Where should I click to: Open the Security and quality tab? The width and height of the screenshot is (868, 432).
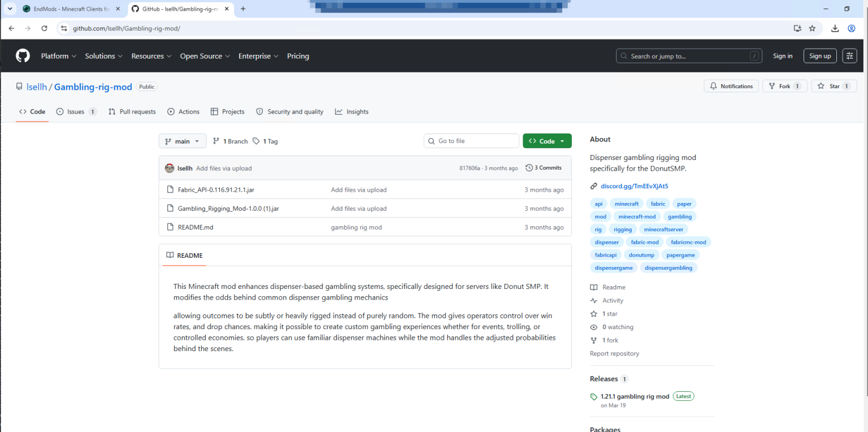point(290,112)
